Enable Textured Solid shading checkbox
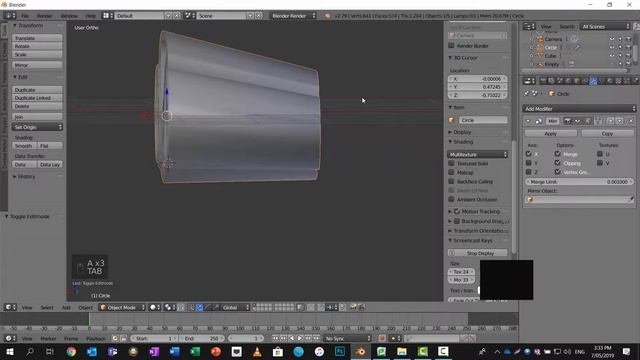640x360 pixels. pyautogui.click(x=451, y=163)
